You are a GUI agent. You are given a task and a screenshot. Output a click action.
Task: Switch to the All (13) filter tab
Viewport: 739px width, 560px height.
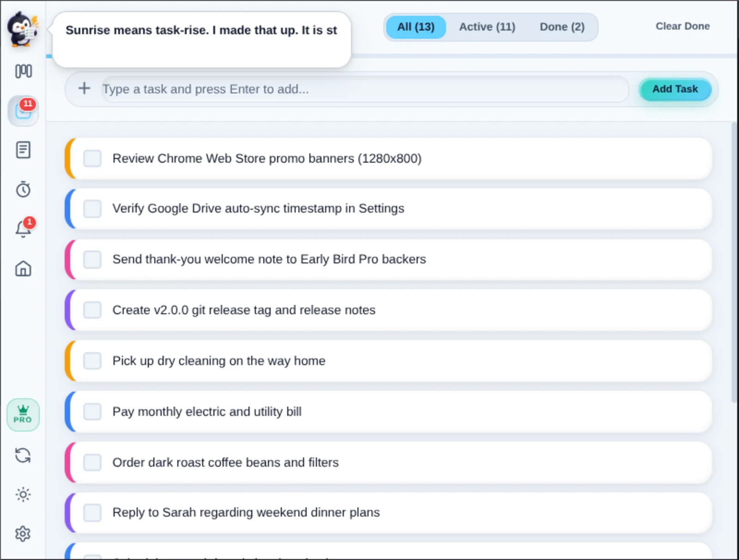[416, 27]
